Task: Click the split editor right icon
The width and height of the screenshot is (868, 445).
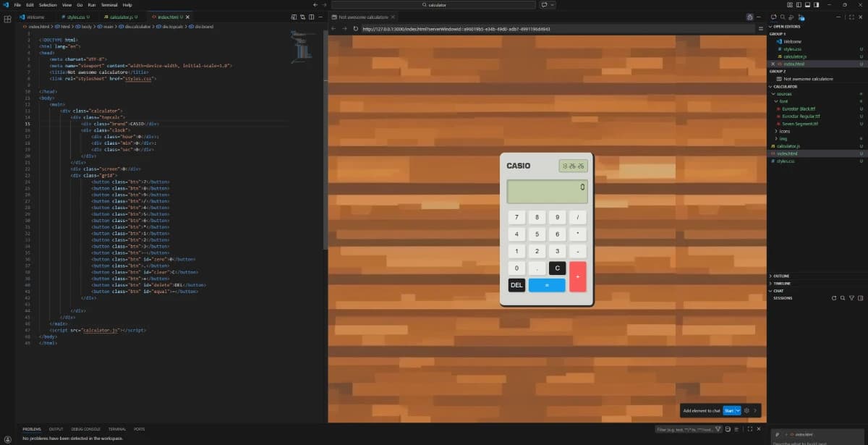Action: (x=312, y=17)
